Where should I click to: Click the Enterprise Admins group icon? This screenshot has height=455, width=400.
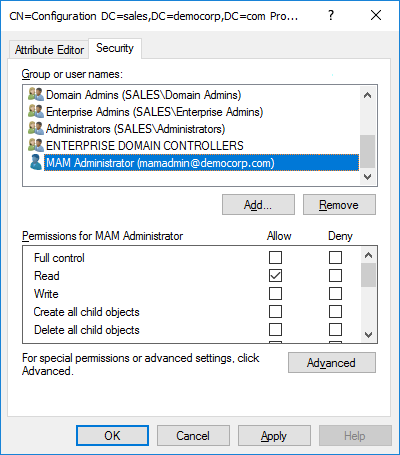click(x=36, y=111)
